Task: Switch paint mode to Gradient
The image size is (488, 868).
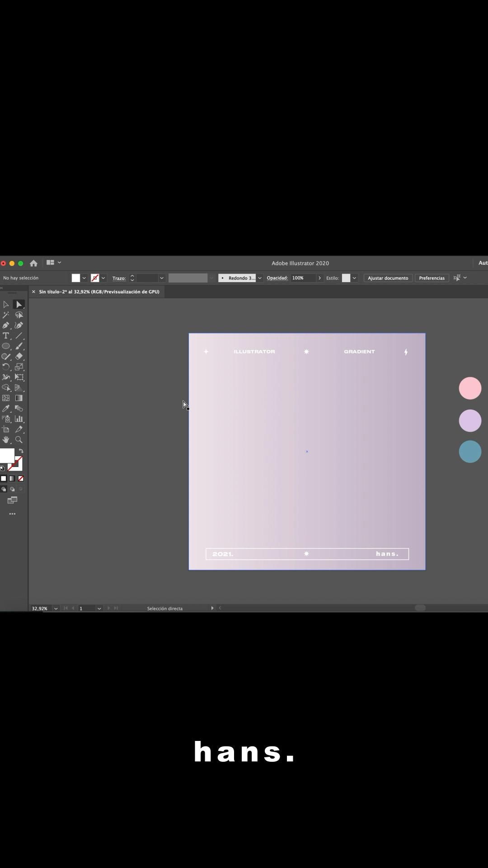Action: (12, 479)
